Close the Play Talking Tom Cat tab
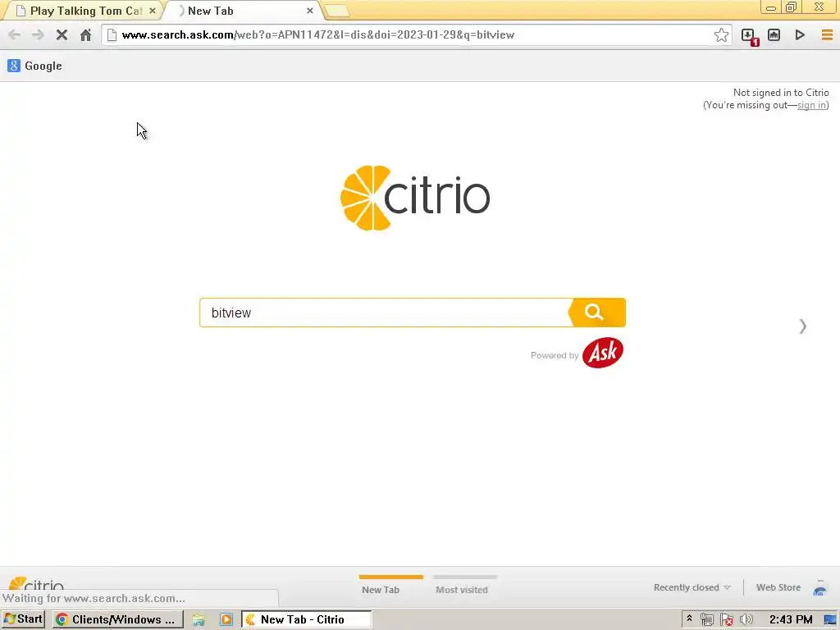The width and height of the screenshot is (840, 630). coord(152,11)
